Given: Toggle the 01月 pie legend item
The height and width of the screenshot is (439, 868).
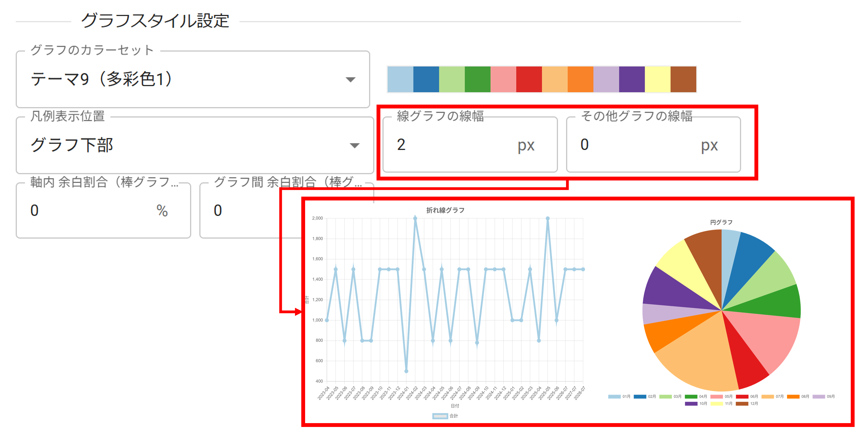Looking at the screenshot, I should click(619, 397).
